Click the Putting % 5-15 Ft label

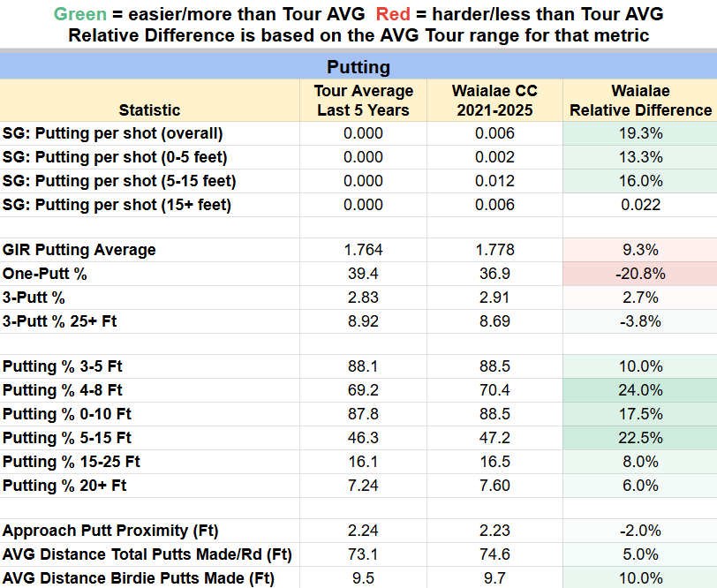pyautogui.click(x=67, y=438)
